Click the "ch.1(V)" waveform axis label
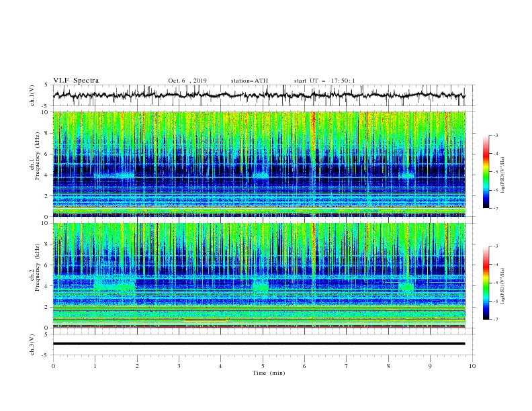Screen dimensions: 532x411 coord(32,95)
